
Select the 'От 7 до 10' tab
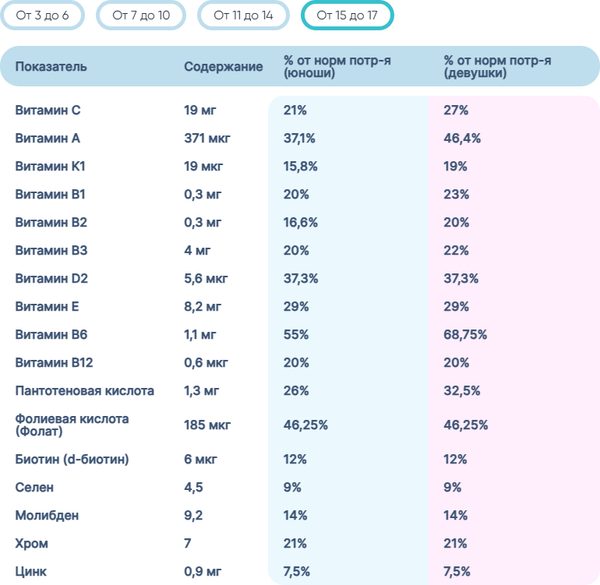coord(142,16)
